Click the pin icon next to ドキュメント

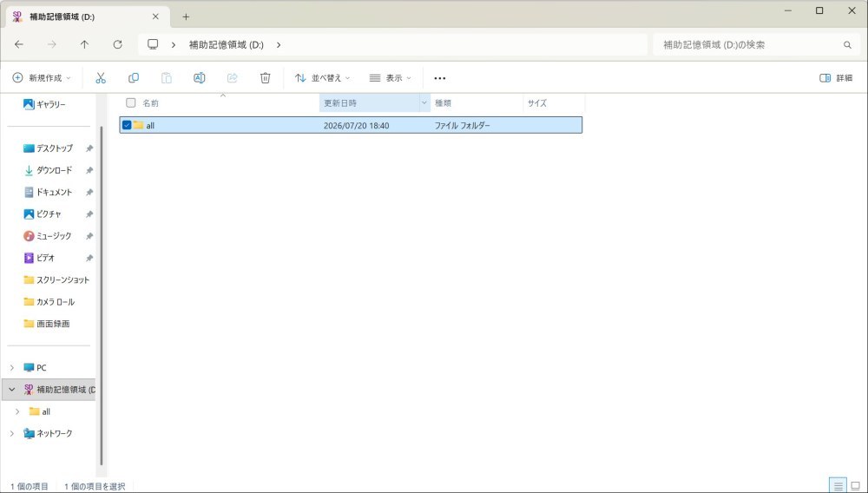point(89,192)
